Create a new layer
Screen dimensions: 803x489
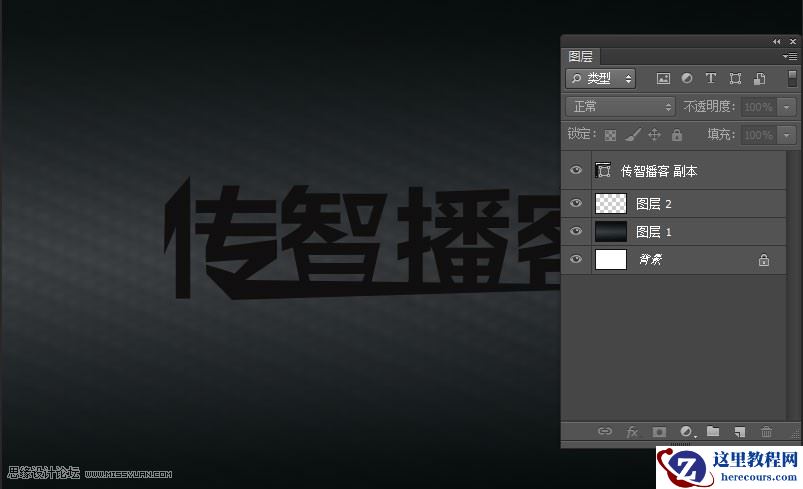[x=739, y=432]
